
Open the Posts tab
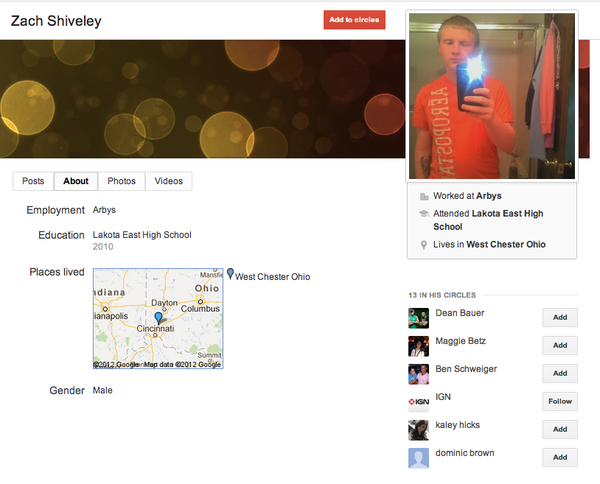33,181
